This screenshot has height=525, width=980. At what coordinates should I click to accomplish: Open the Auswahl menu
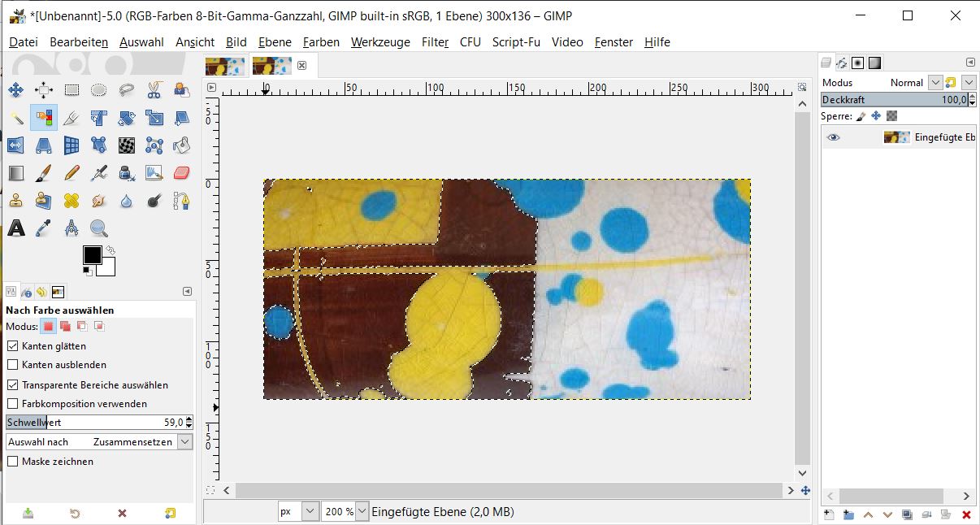tap(141, 42)
